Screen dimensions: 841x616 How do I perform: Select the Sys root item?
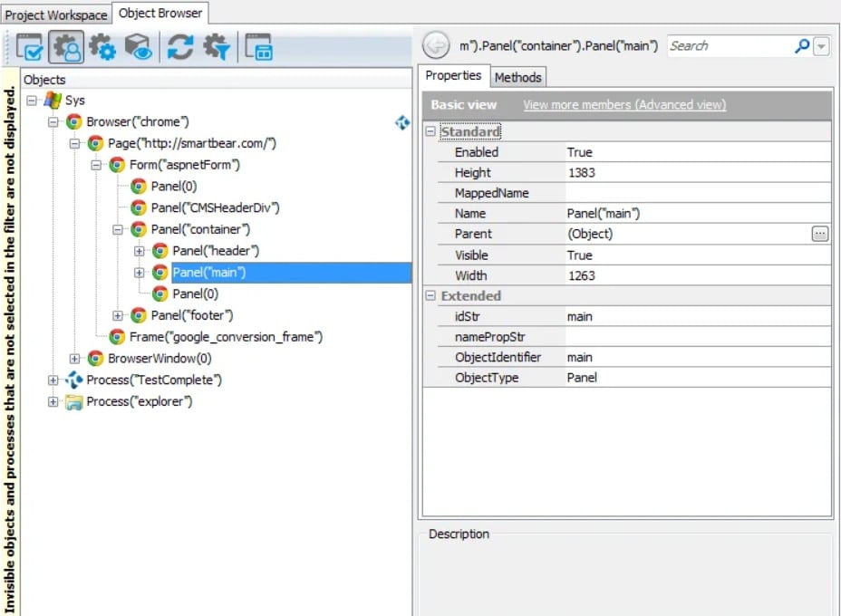point(74,101)
